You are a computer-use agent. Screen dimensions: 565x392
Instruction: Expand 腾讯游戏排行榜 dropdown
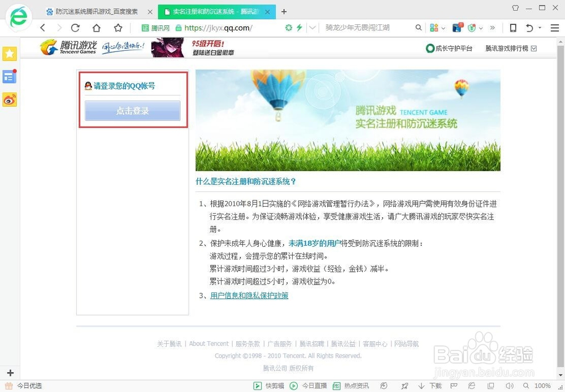(534, 48)
